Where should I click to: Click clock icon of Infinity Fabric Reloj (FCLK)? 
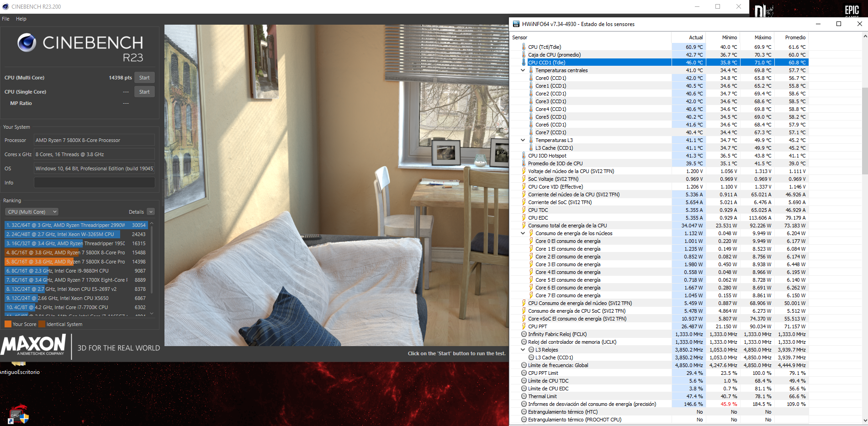pyautogui.click(x=524, y=334)
